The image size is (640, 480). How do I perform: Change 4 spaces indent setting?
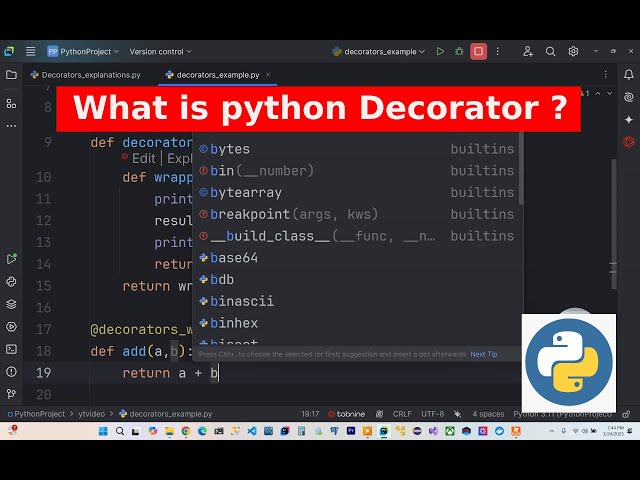488,414
